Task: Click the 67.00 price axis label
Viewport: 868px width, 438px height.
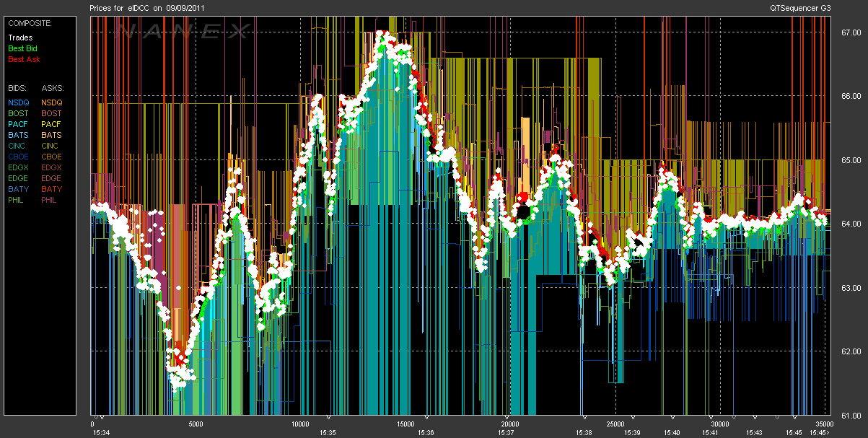Action: (850, 32)
